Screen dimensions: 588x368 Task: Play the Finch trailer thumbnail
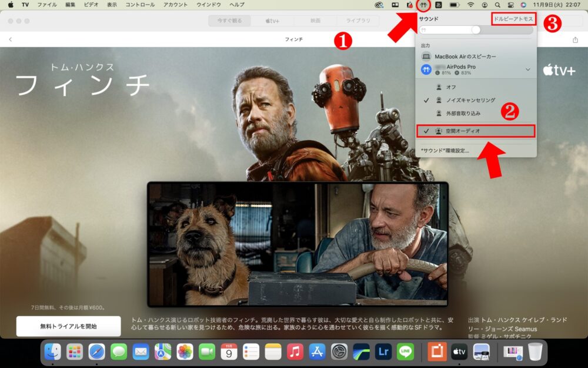point(298,244)
